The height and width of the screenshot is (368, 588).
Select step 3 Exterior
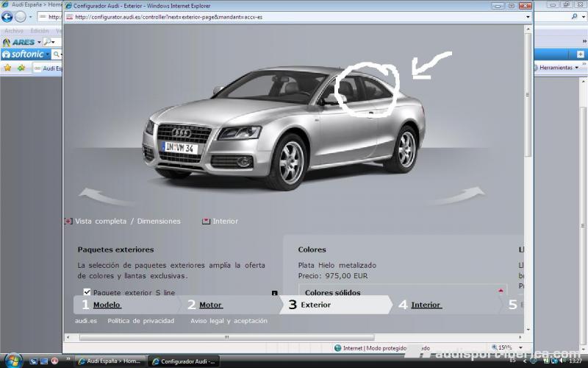tap(315, 305)
